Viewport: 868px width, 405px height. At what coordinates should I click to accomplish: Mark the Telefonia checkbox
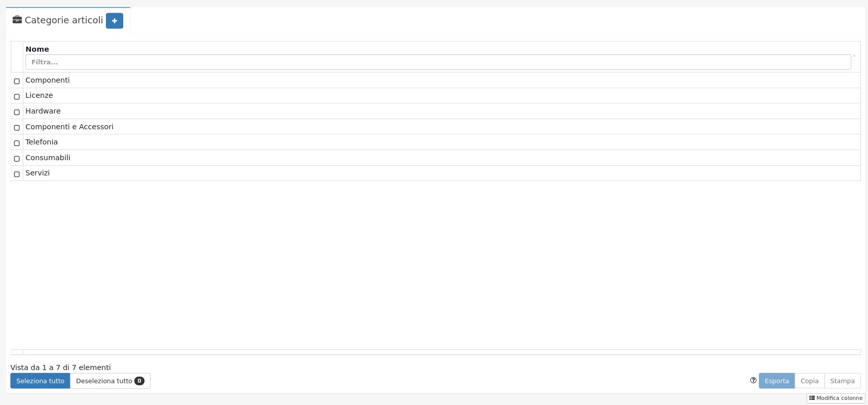[17, 143]
